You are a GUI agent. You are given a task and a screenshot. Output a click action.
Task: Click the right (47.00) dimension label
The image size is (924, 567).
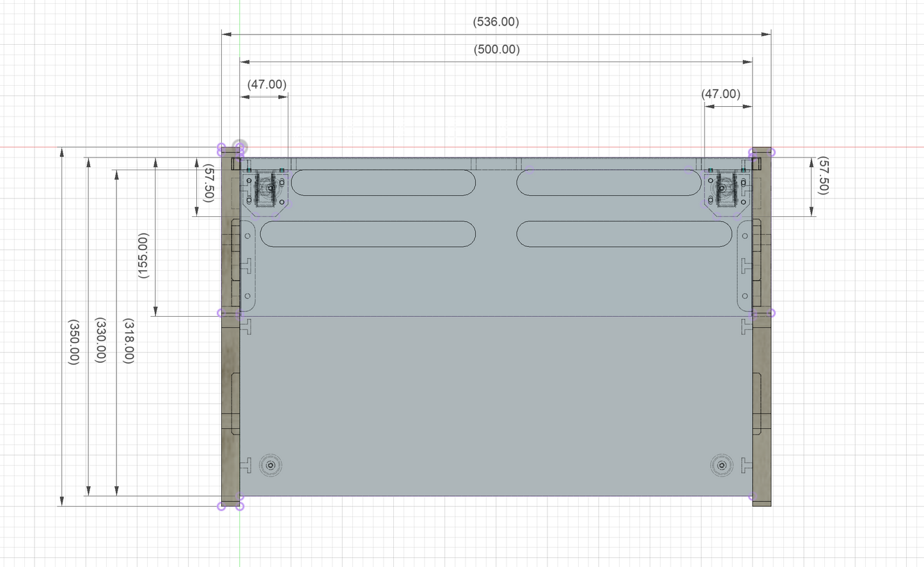pos(721,93)
